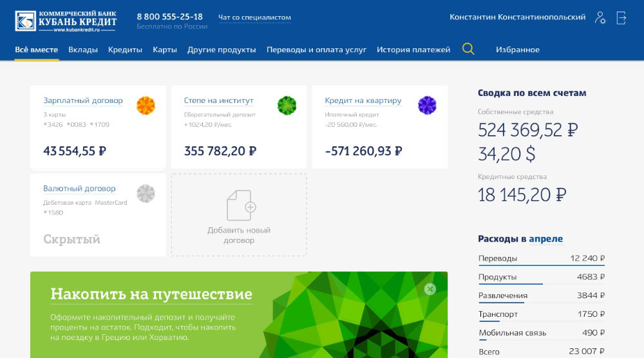Click the purple gem on Кредит на квартиру
The width and height of the screenshot is (644, 358).
pyautogui.click(x=427, y=105)
